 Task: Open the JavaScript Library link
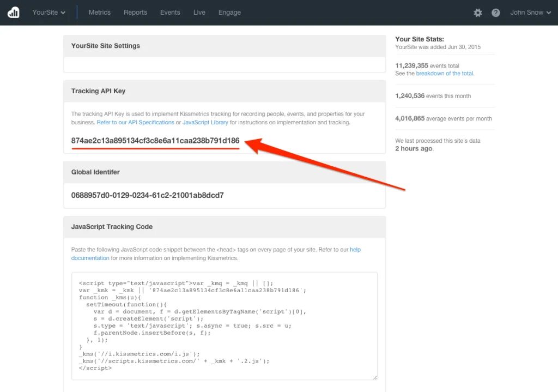[x=205, y=123]
